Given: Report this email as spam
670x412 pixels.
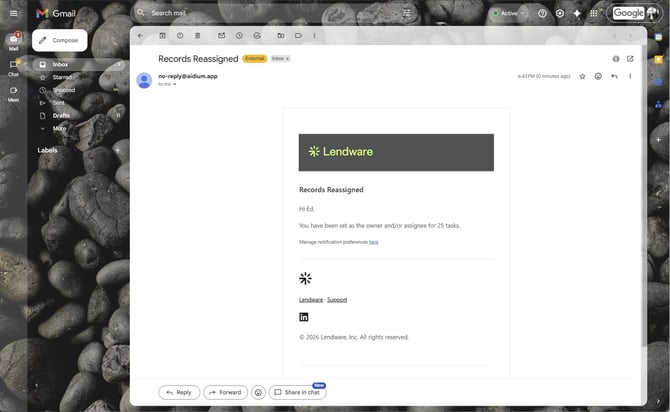Looking at the screenshot, I should tap(180, 35).
